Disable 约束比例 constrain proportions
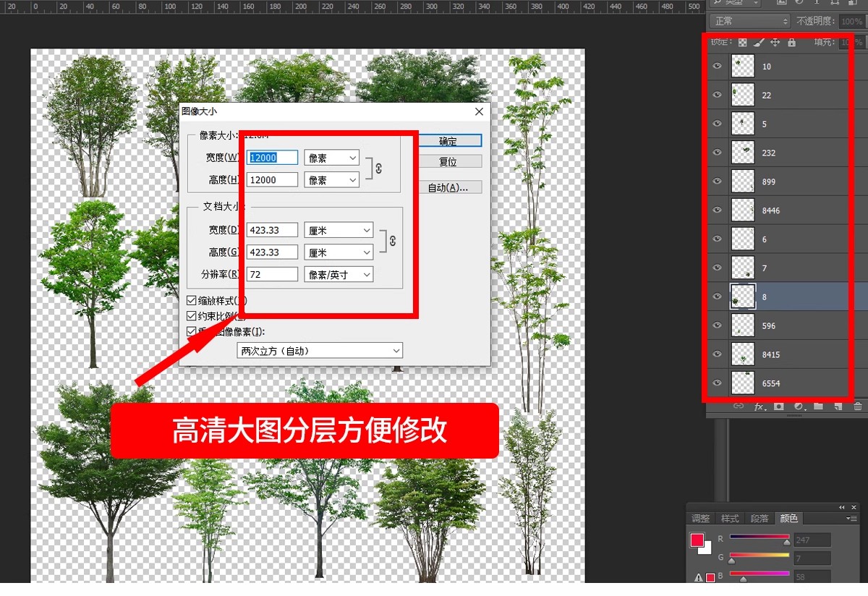Screen dimensions: 868x596 192,315
